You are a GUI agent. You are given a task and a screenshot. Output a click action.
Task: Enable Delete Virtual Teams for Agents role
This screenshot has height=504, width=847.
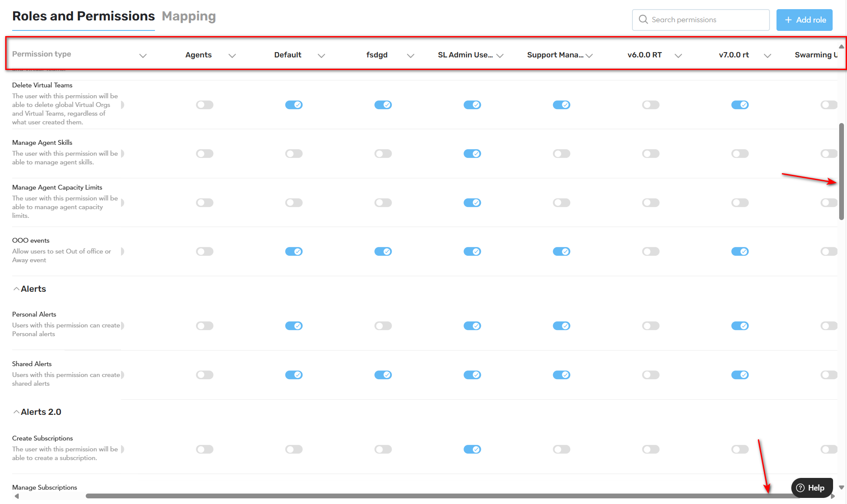point(205,105)
